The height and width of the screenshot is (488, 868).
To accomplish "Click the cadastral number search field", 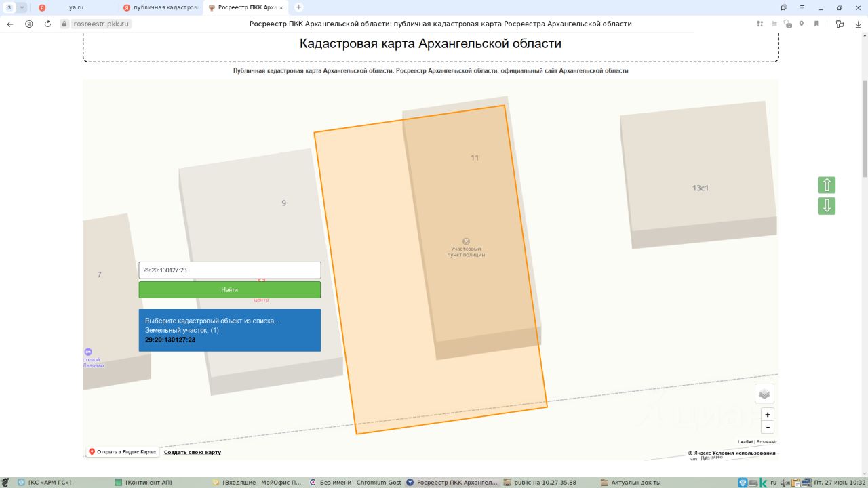I will coord(229,270).
